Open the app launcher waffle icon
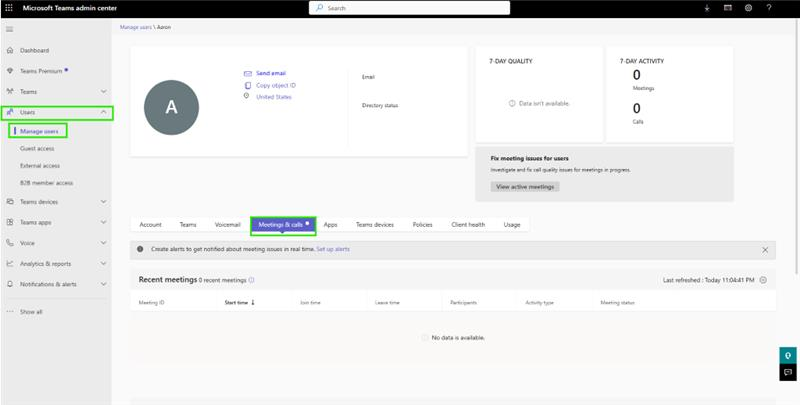This screenshot has height=405, width=800. 9,8
